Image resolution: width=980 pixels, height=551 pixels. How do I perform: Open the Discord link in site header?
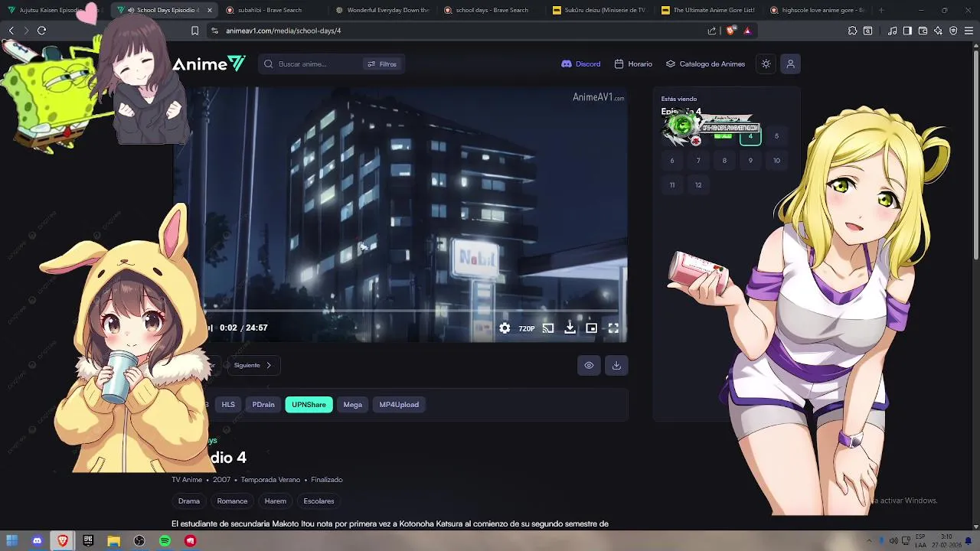tap(581, 64)
